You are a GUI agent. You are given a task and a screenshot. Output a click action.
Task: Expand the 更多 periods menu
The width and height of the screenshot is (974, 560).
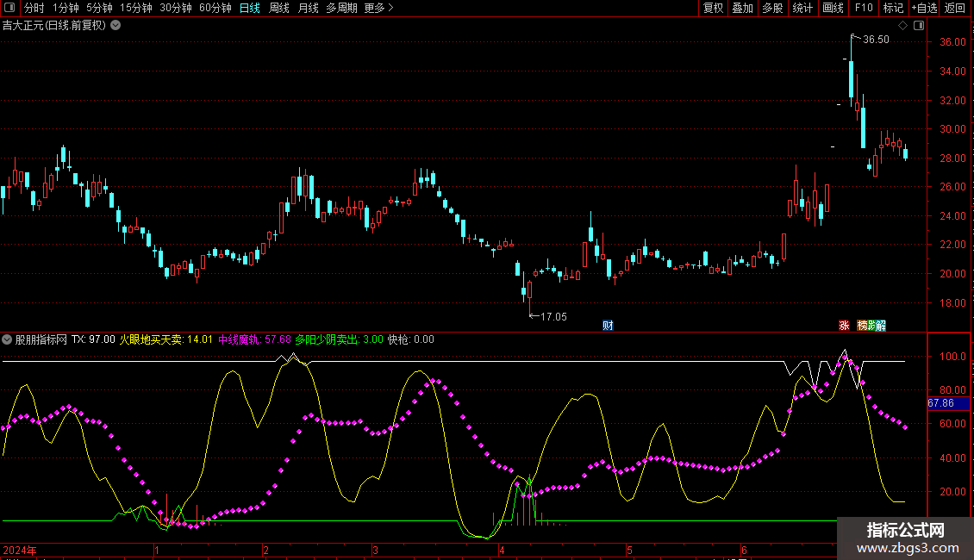378,8
